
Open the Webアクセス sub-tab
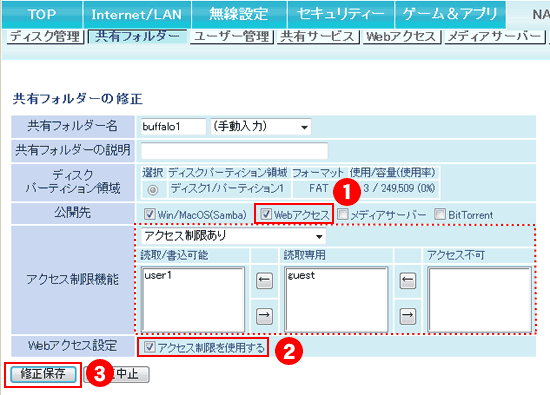402,36
